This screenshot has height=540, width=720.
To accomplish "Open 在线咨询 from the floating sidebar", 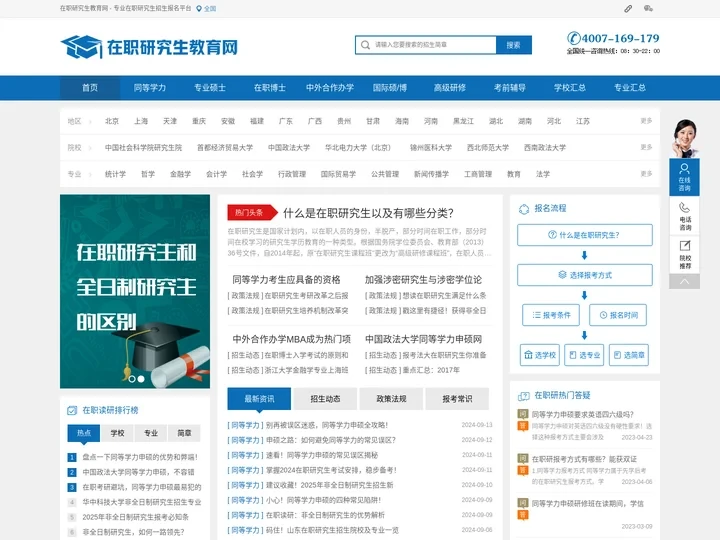I will coord(684,178).
